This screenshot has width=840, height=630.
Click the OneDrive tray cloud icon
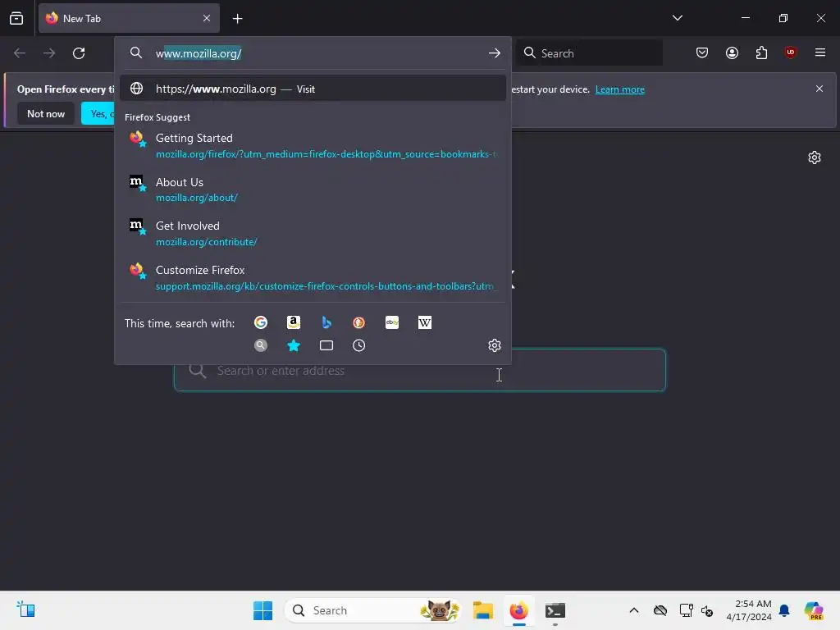pyautogui.click(x=660, y=610)
